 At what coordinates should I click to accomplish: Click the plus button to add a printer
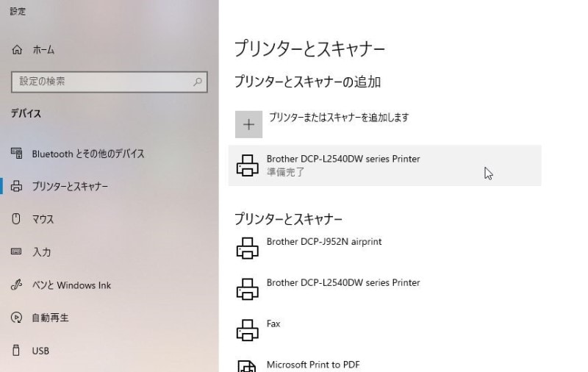pos(248,124)
